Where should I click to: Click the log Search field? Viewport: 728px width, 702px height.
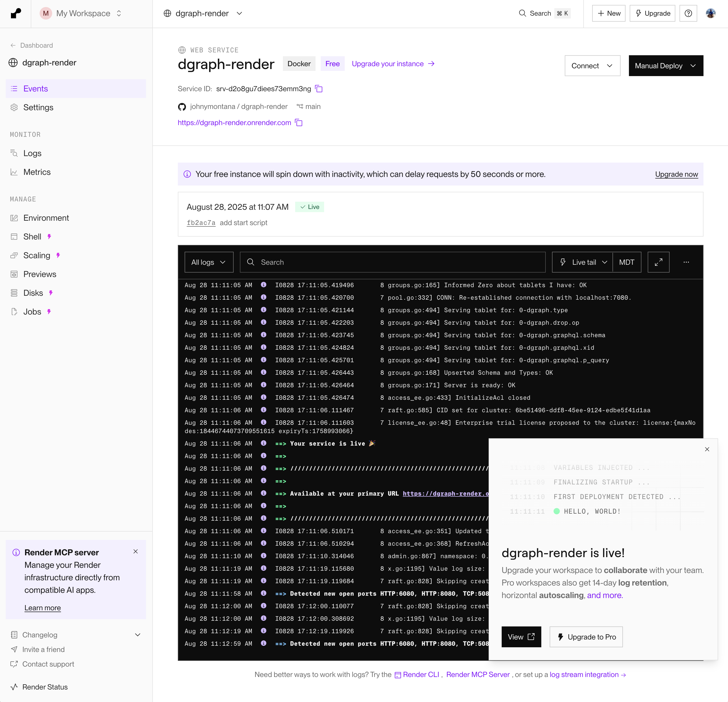point(393,262)
